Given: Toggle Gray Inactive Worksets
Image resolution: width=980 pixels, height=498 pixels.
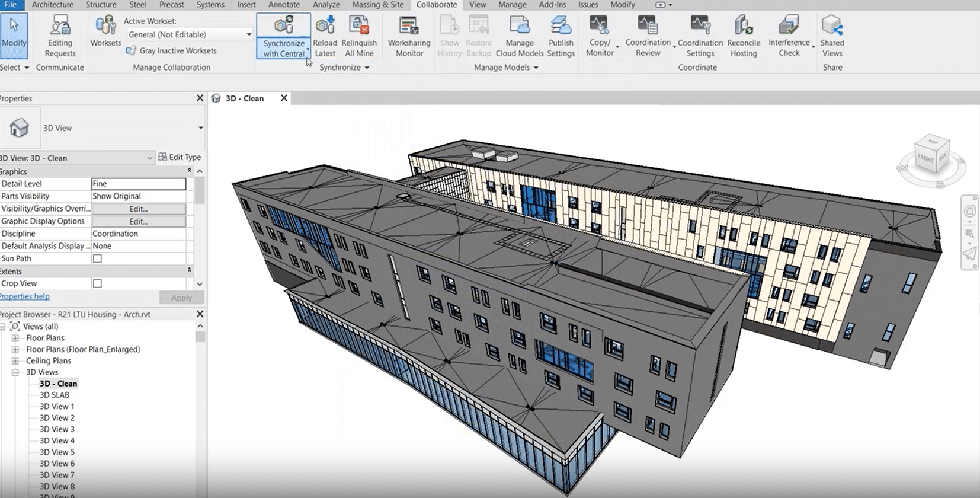Looking at the screenshot, I should [171, 51].
